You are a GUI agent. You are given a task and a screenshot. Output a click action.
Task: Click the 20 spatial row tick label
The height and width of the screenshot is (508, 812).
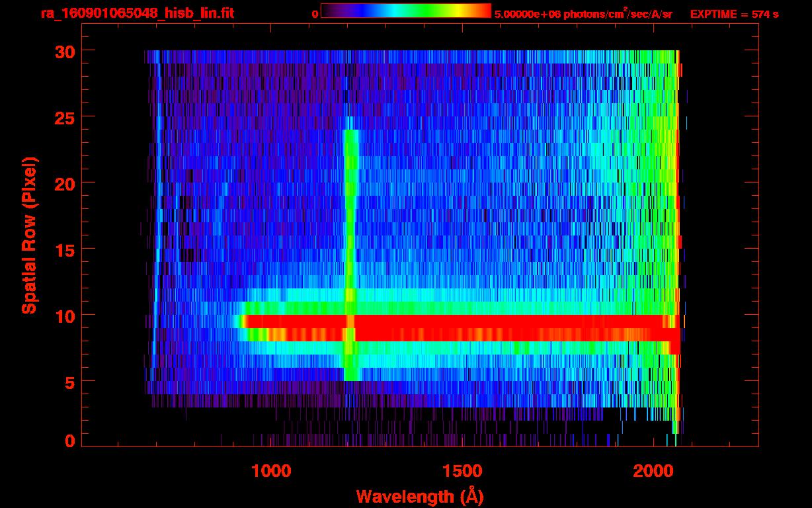tap(65, 183)
